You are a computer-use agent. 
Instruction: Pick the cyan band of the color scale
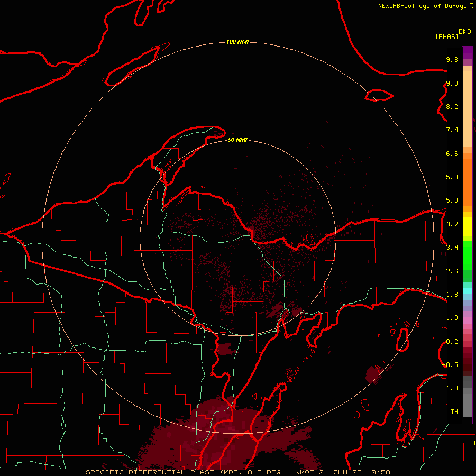(467, 291)
